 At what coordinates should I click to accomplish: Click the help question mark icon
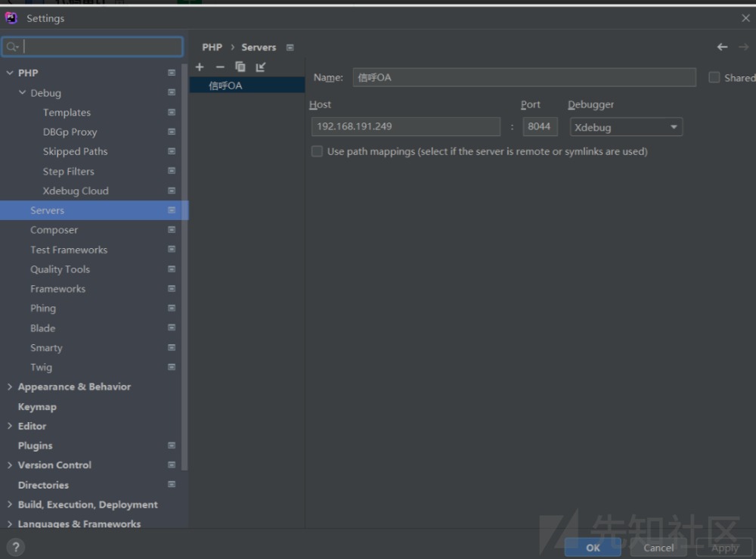[x=15, y=547]
